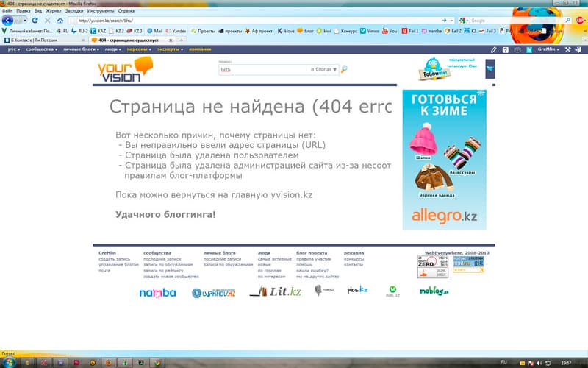Open the YourVision logo

[125, 69]
